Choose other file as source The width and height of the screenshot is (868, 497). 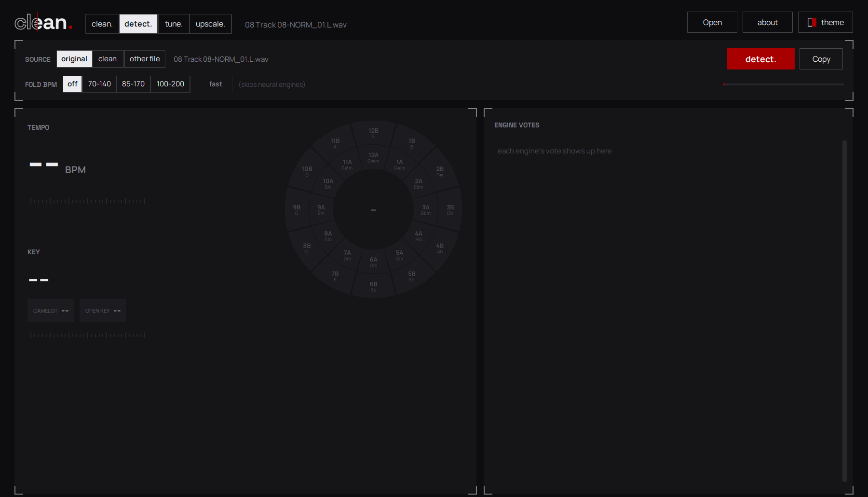[x=145, y=59]
